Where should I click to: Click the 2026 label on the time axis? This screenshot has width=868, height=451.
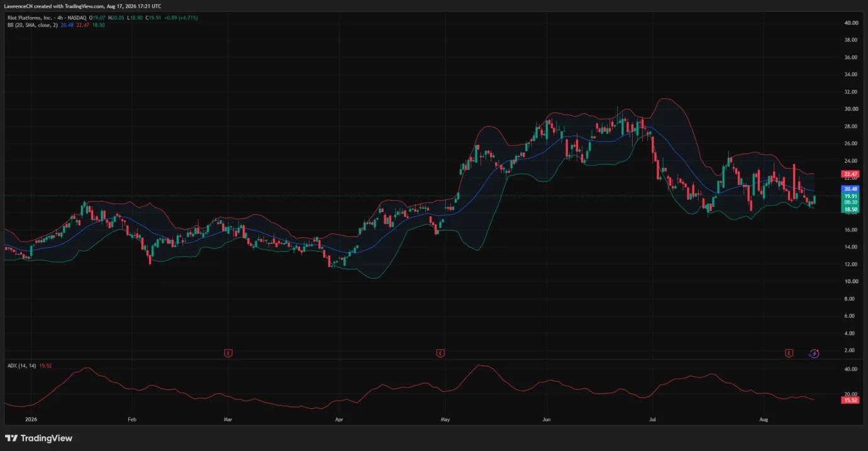[x=30, y=418]
